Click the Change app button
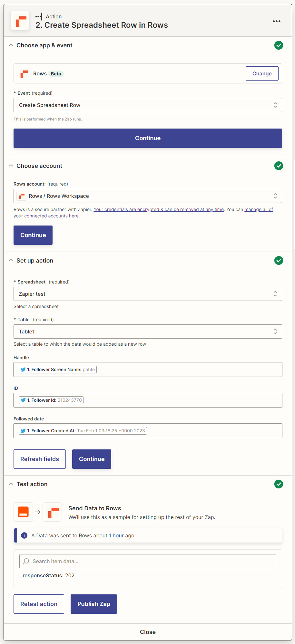This screenshot has height=644, width=295. pos(262,73)
